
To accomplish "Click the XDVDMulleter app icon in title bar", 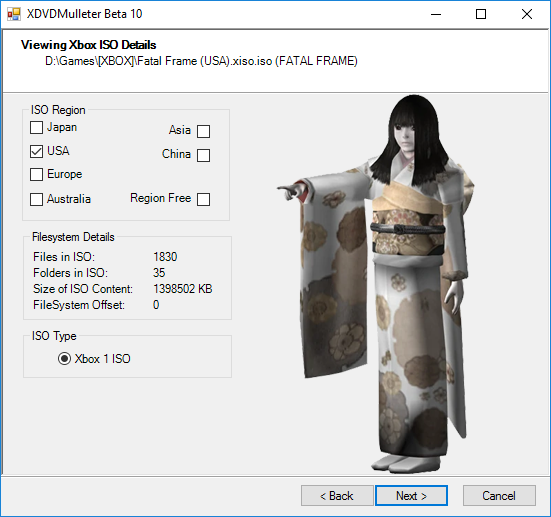I will [14, 14].
